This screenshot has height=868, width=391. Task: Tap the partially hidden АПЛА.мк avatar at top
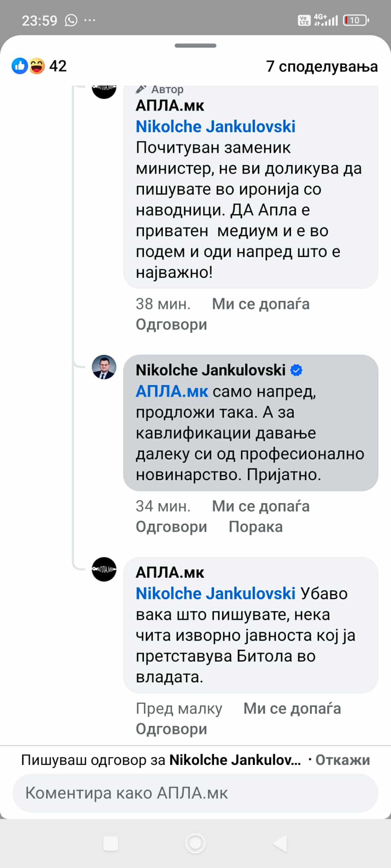(x=104, y=90)
